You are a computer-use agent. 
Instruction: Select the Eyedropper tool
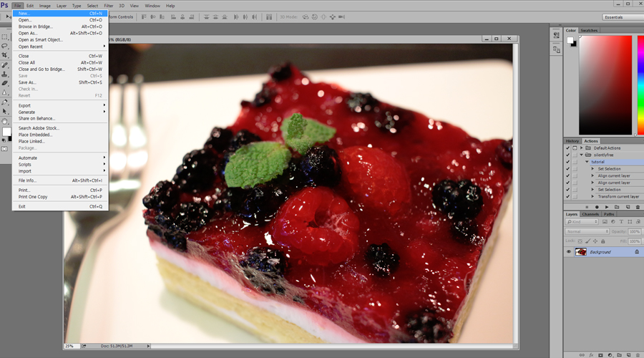tap(5, 64)
